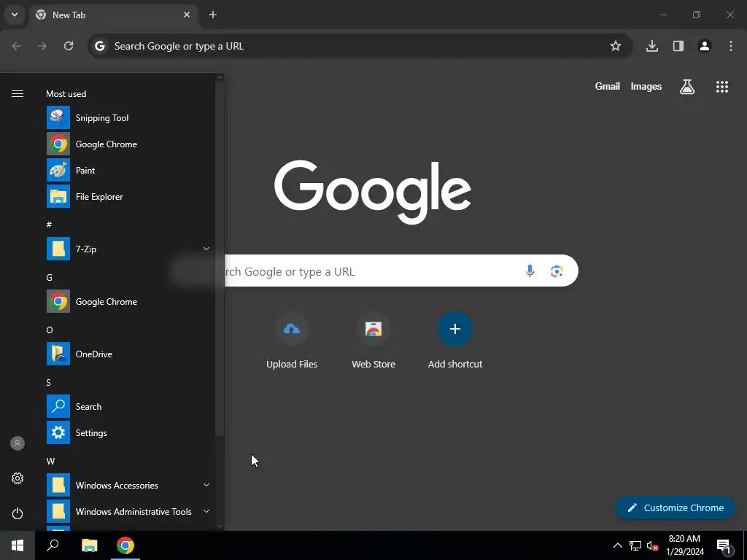Open Google Chrome under letter G
Image resolution: width=747 pixels, height=560 pixels.
[x=128, y=301]
